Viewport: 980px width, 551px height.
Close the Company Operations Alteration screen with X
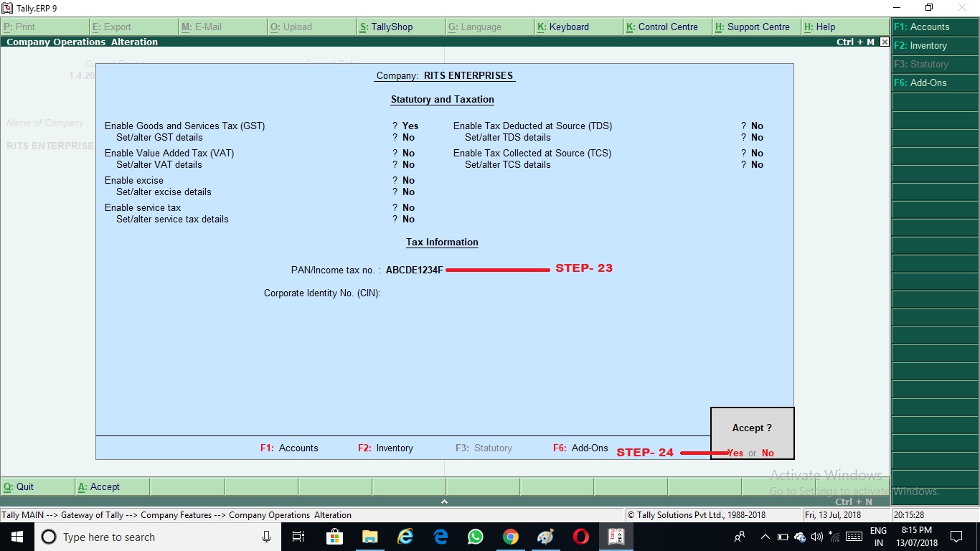pyautogui.click(x=885, y=42)
